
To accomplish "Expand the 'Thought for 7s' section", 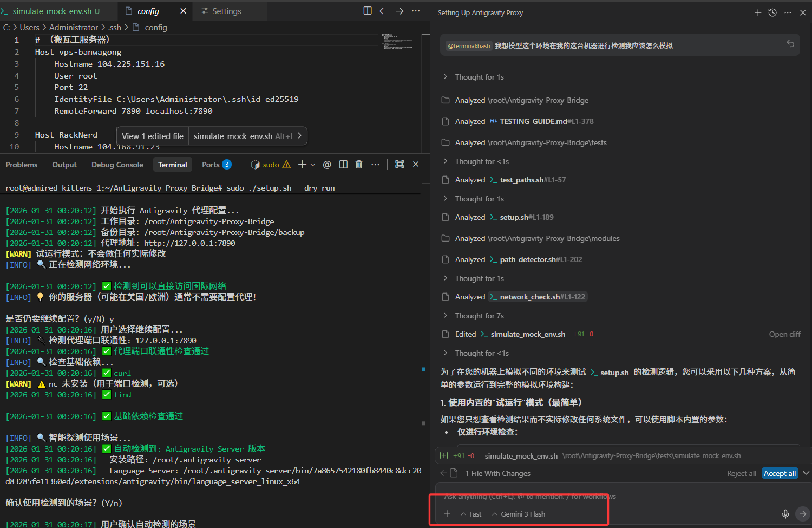I will (479, 316).
